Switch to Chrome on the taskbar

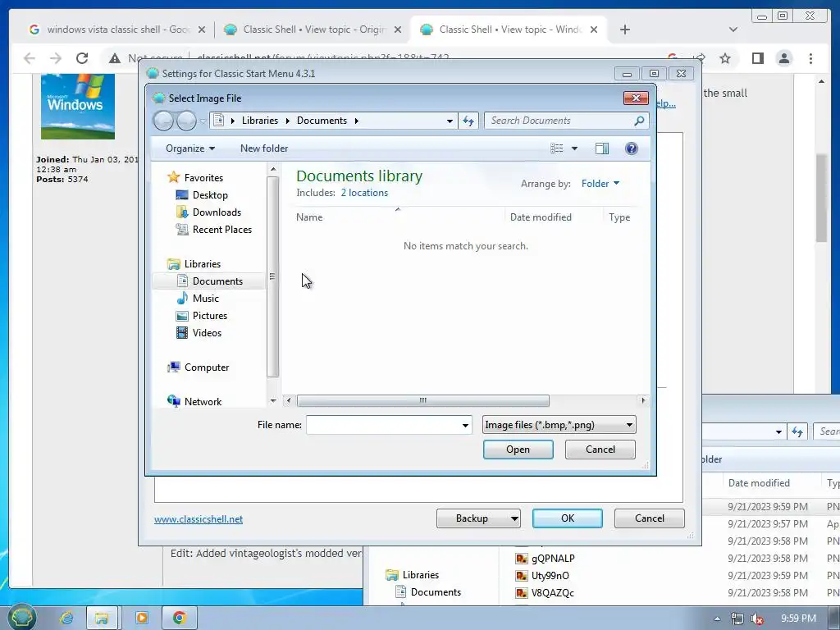click(x=180, y=619)
